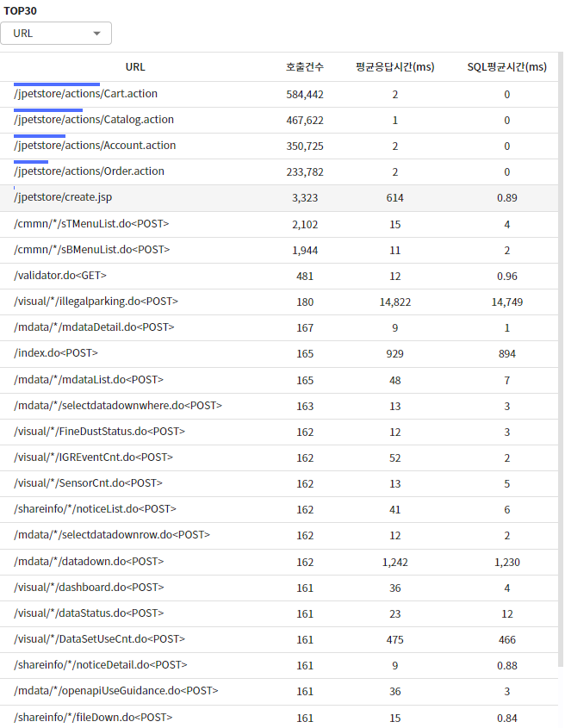565x728 pixels.
Task: Click the /visual/*/dashboard.do<POST> URL
Action: coord(89,588)
